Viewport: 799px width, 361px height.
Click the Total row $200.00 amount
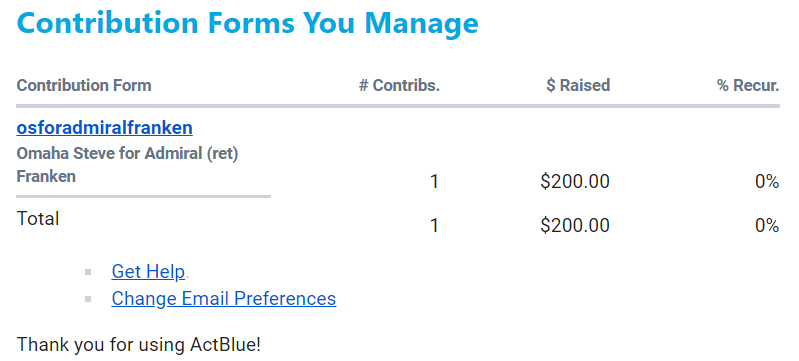click(575, 225)
